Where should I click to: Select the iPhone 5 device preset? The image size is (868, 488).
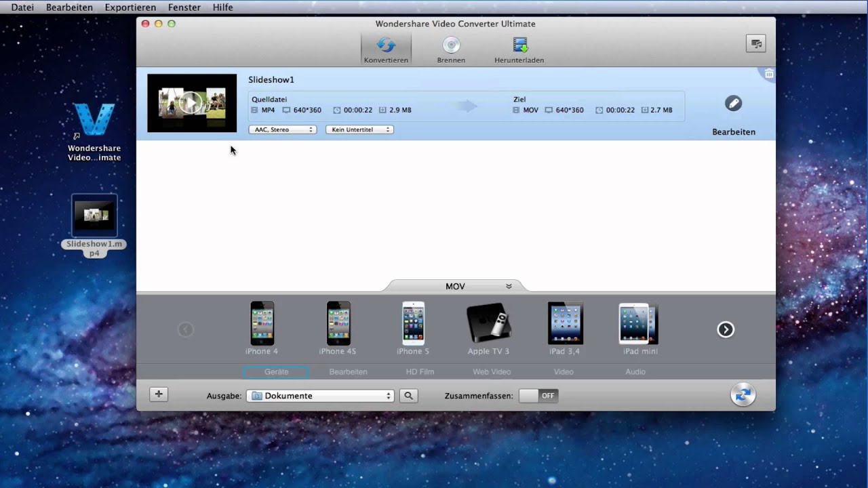pos(413,329)
